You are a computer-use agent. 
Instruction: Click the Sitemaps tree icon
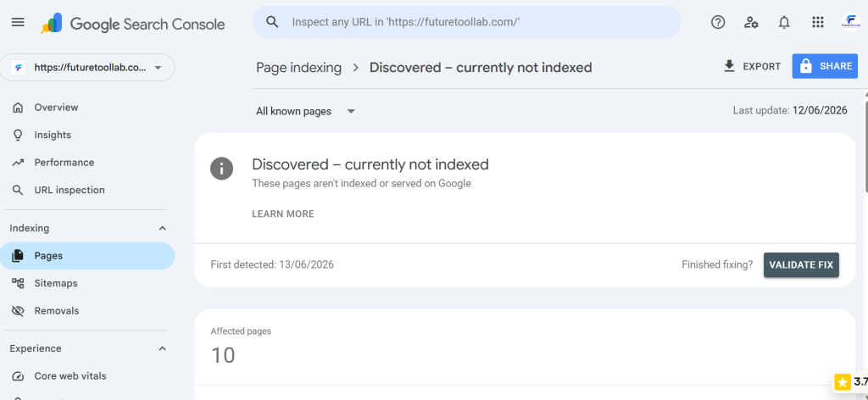click(19, 283)
